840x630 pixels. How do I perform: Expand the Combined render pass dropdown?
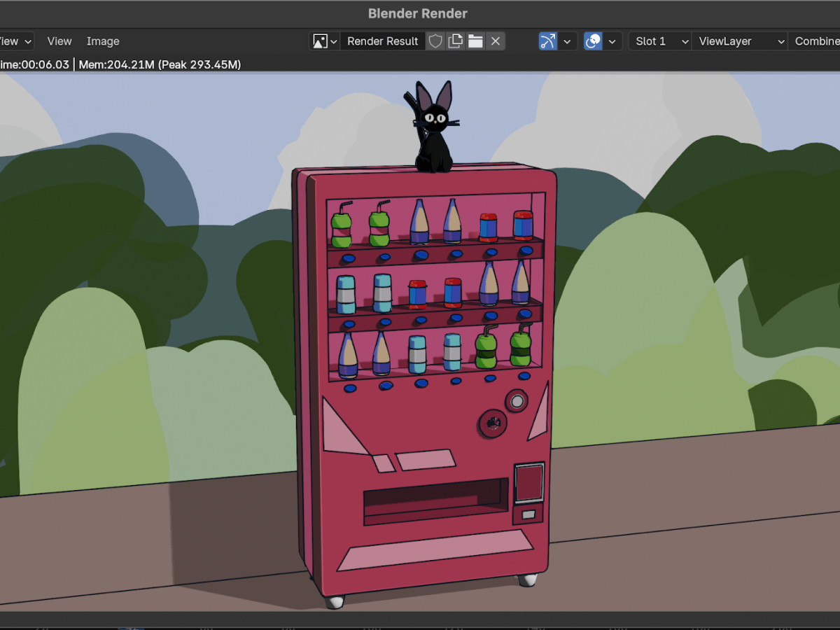(819, 41)
